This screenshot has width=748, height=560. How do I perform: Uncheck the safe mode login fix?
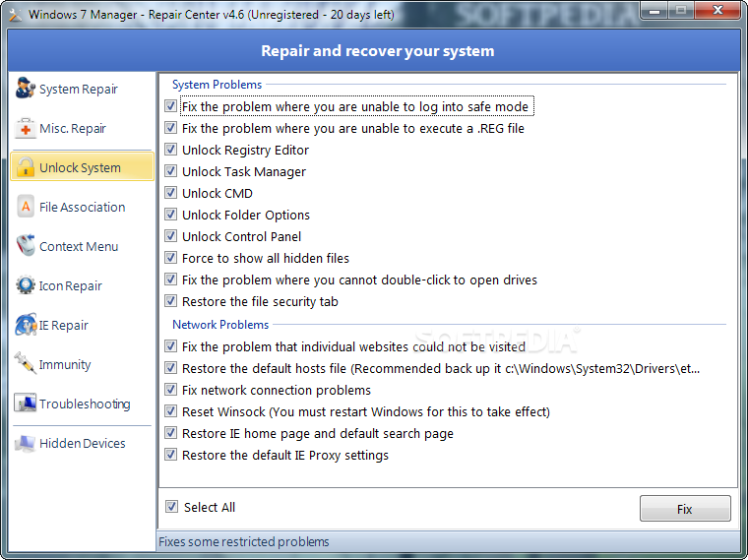coord(170,106)
